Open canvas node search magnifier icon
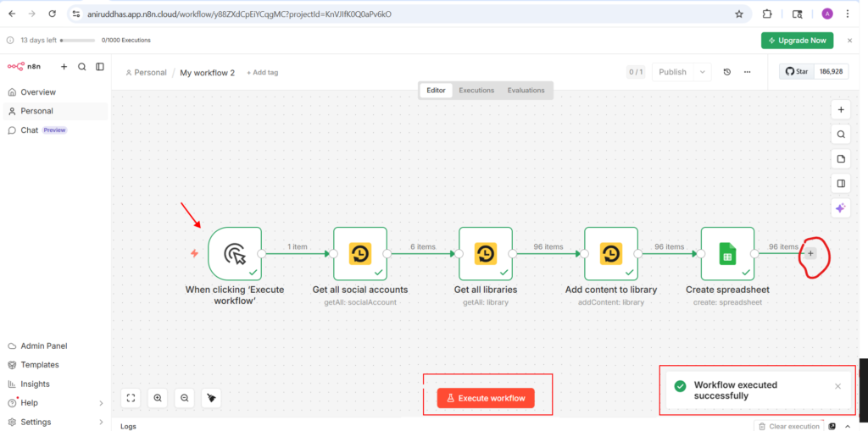Image resolution: width=868 pixels, height=431 pixels. (841, 135)
